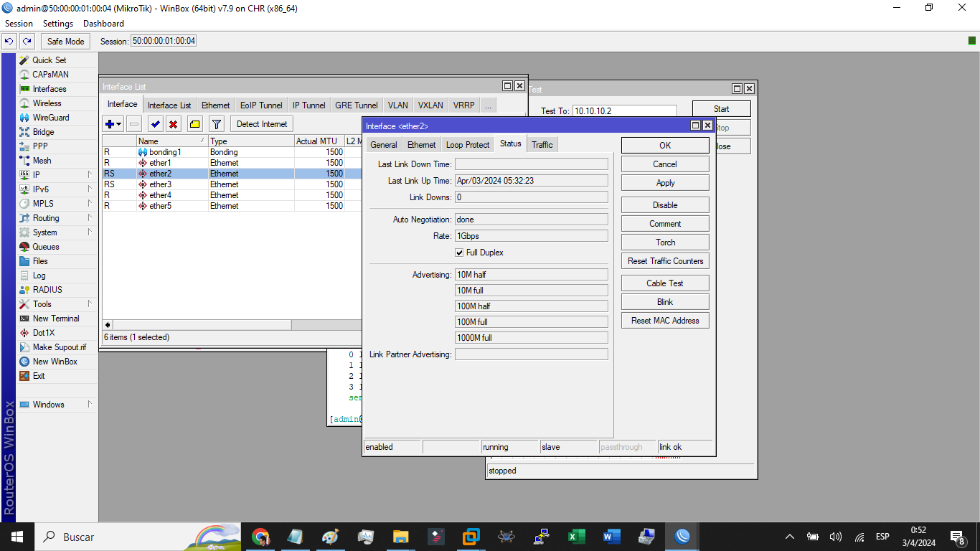Viewport: 980px width, 551px height.
Task: Click the Cable Test button
Action: click(x=665, y=283)
